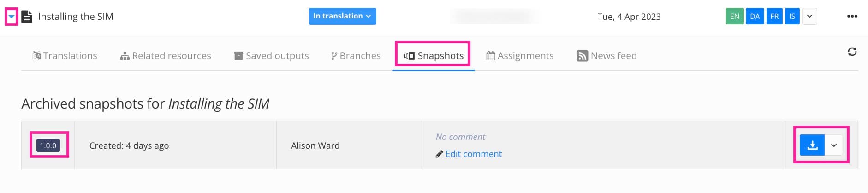Click the document icon beside Installing the SIM
The image size is (868, 193).
(27, 17)
